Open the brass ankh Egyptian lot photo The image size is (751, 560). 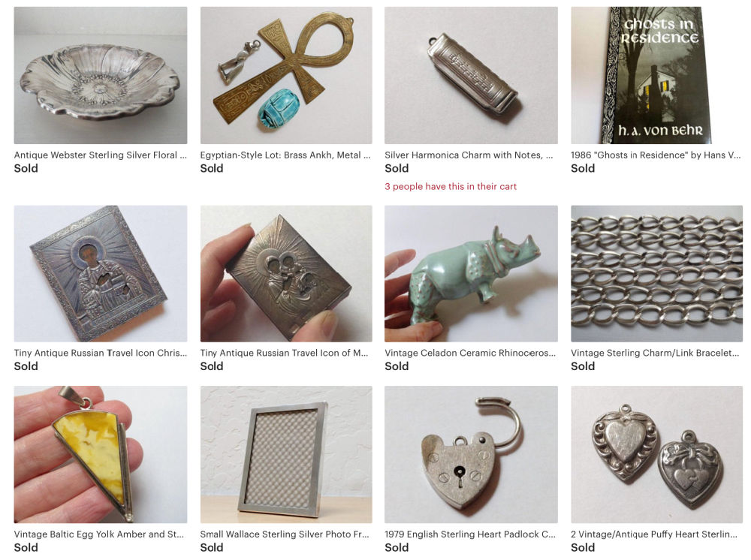click(x=286, y=75)
